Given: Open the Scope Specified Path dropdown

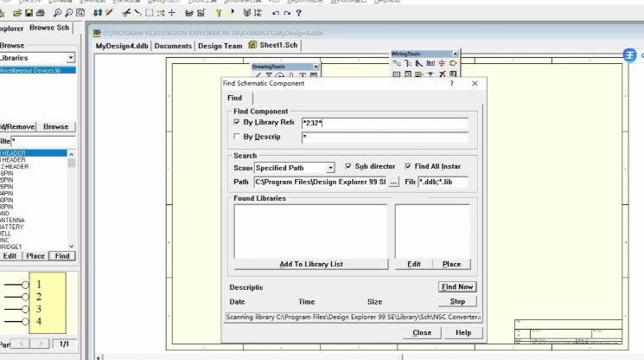Looking at the screenshot, I should (330, 168).
